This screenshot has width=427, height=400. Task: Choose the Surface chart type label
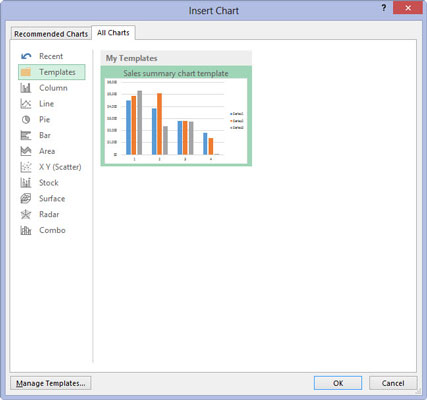click(x=52, y=199)
